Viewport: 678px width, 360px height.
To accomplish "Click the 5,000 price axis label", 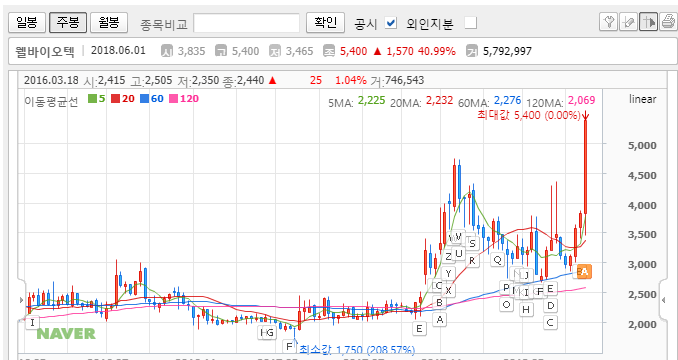I will [x=642, y=145].
